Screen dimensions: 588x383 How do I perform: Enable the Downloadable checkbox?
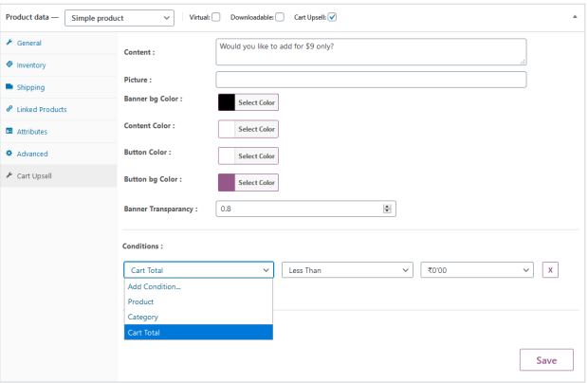coord(280,17)
